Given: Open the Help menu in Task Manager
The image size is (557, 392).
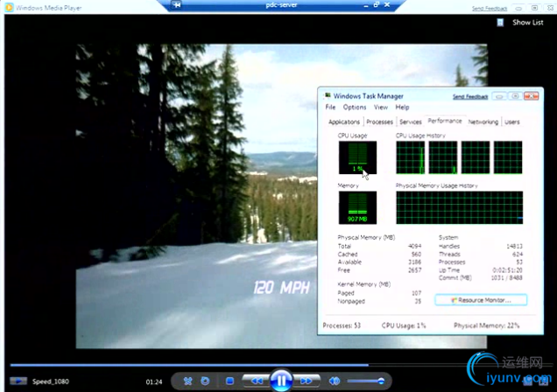Looking at the screenshot, I should click(x=402, y=107).
